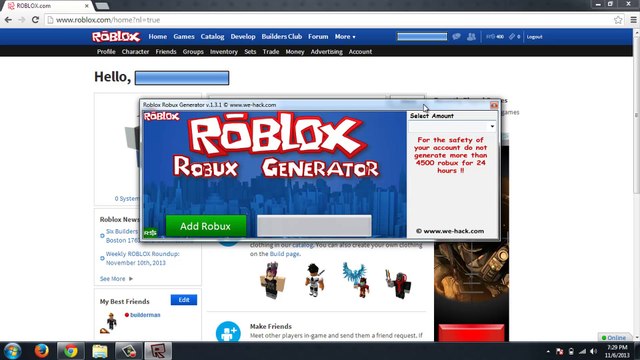Open Groups in the sub-navigation

[193, 52]
